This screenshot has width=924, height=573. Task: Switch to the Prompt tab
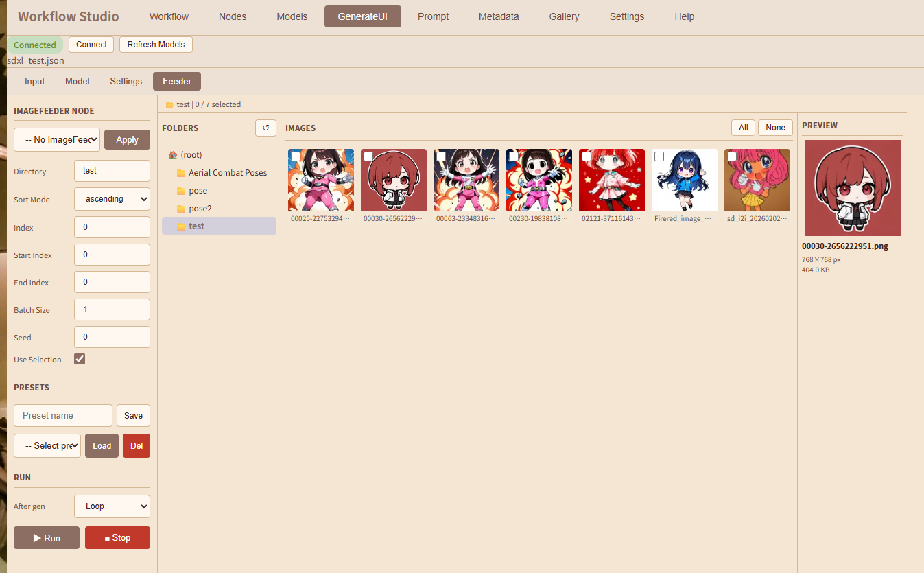coord(434,16)
